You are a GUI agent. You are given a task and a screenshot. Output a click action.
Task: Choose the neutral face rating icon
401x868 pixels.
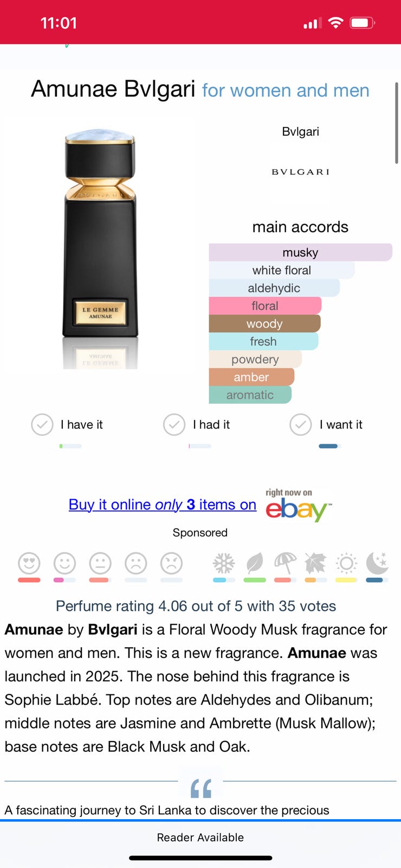click(x=100, y=564)
